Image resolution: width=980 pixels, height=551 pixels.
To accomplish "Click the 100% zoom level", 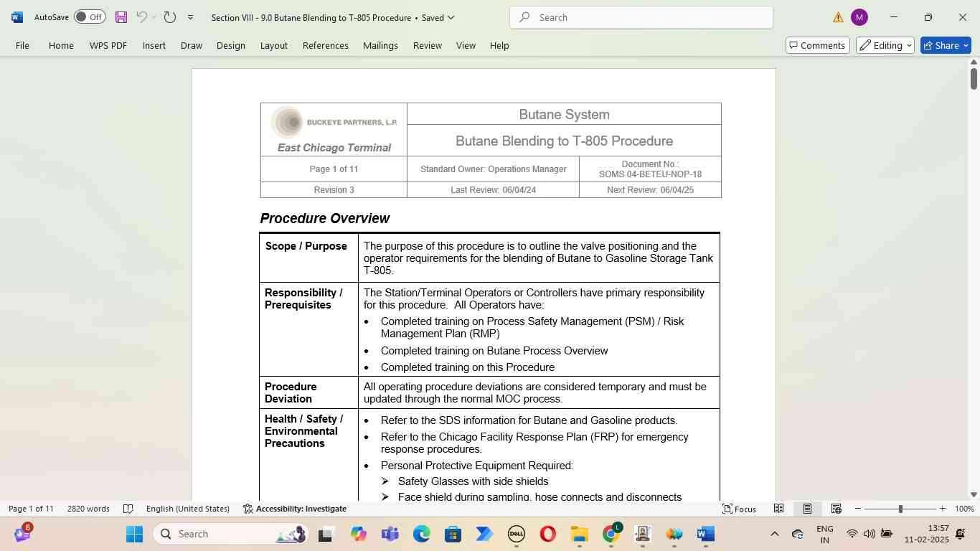I will (964, 509).
